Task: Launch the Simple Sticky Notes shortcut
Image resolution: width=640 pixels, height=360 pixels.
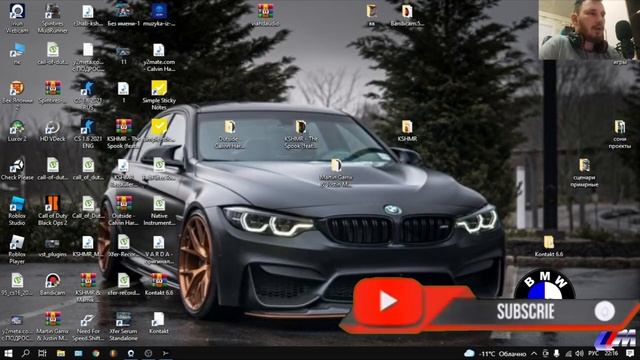Action: click(159, 95)
